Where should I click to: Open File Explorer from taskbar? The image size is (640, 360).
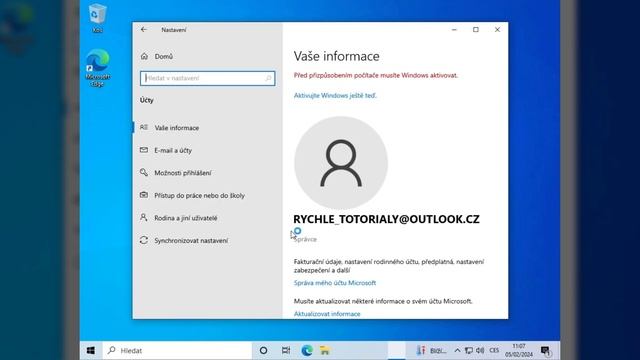pos(325,350)
